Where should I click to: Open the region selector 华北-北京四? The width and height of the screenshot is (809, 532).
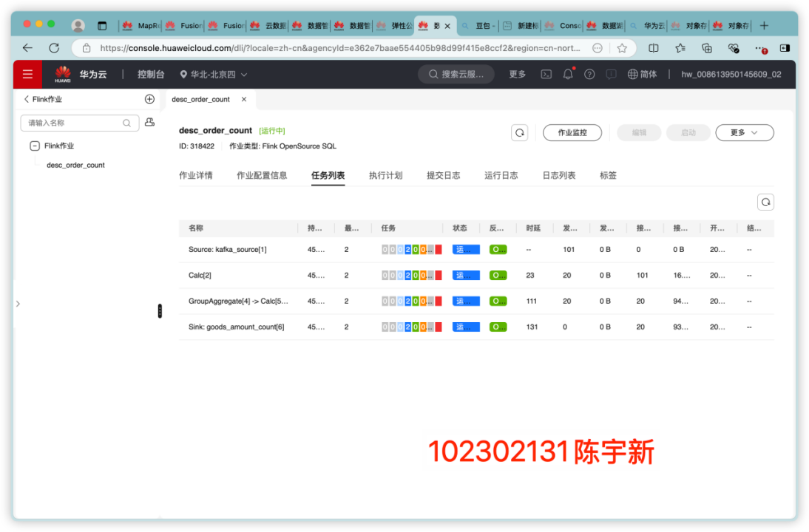point(213,74)
